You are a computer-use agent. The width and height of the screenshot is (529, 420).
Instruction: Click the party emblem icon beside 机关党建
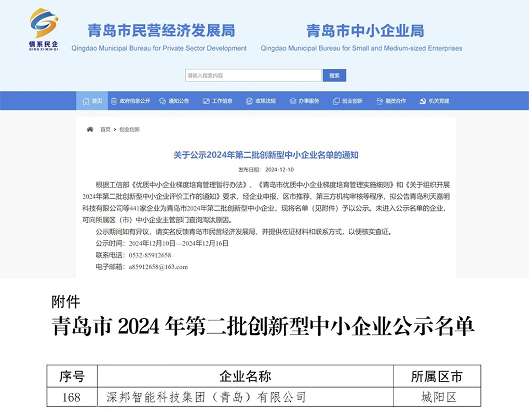click(x=423, y=101)
